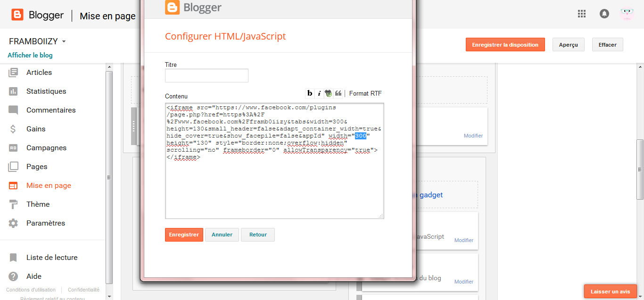Click Enregistrer la disposition button
Image resolution: width=644 pixels, height=300 pixels.
(505, 45)
